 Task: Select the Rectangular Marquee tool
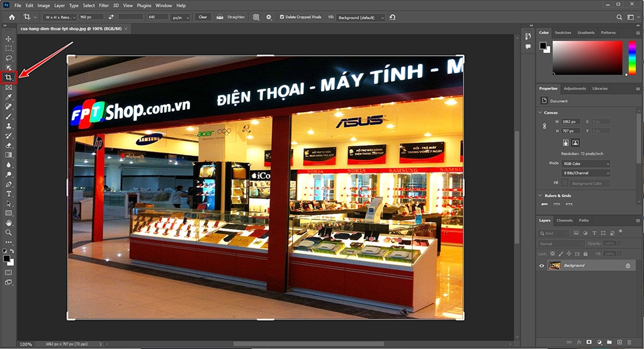click(9, 48)
